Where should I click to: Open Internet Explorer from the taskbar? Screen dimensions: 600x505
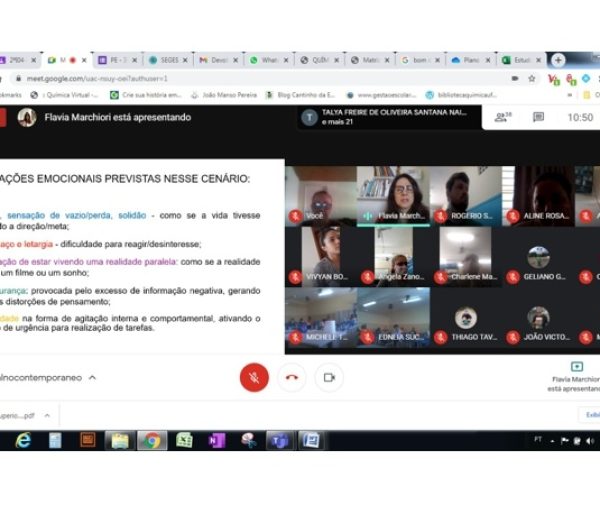pyautogui.click(x=23, y=440)
